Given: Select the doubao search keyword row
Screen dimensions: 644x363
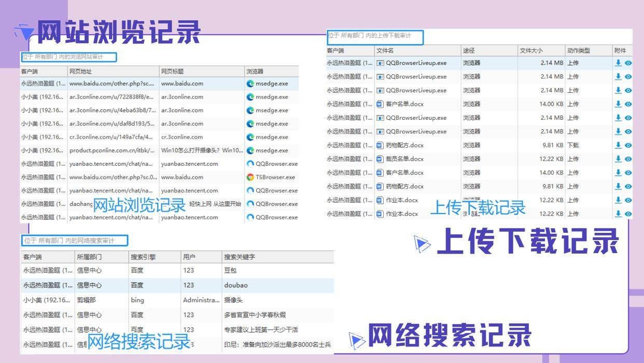Looking at the screenshot, I should click(236, 285).
